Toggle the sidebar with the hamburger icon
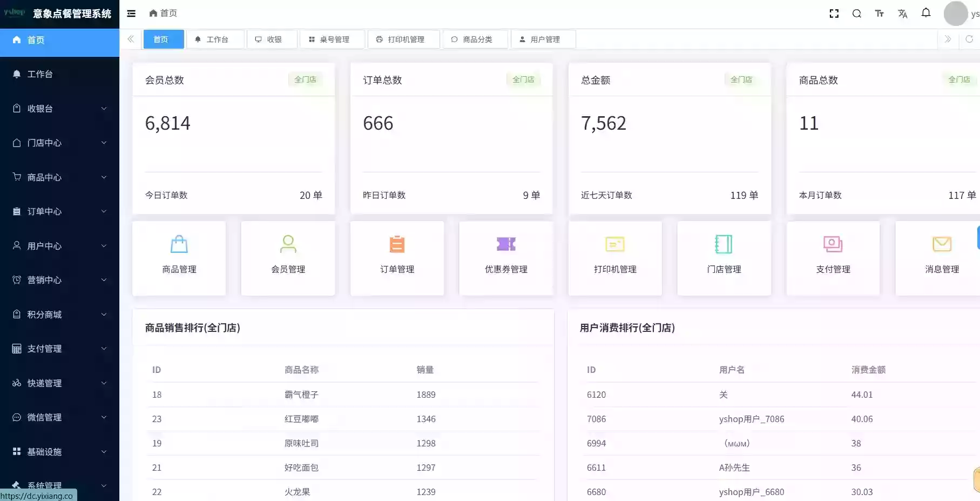The image size is (980, 501). [131, 13]
